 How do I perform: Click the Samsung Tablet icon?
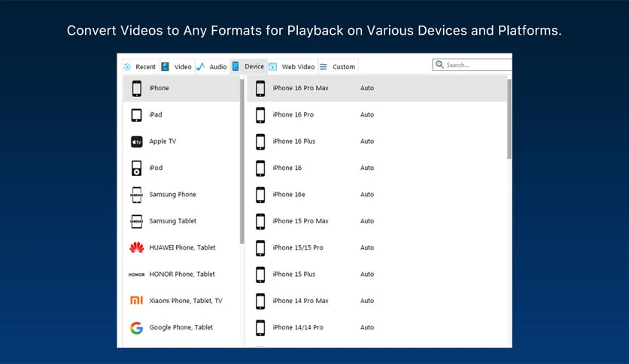pyautogui.click(x=136, y=221)
